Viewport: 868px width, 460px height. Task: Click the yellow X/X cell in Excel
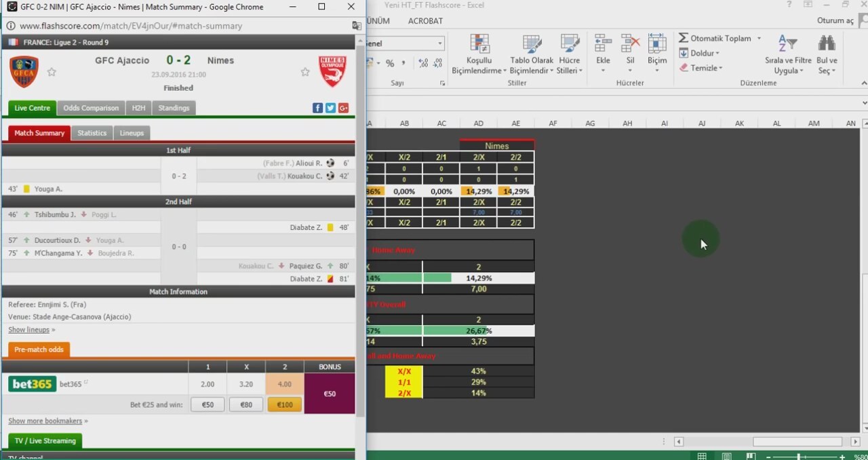pos(404,371)
